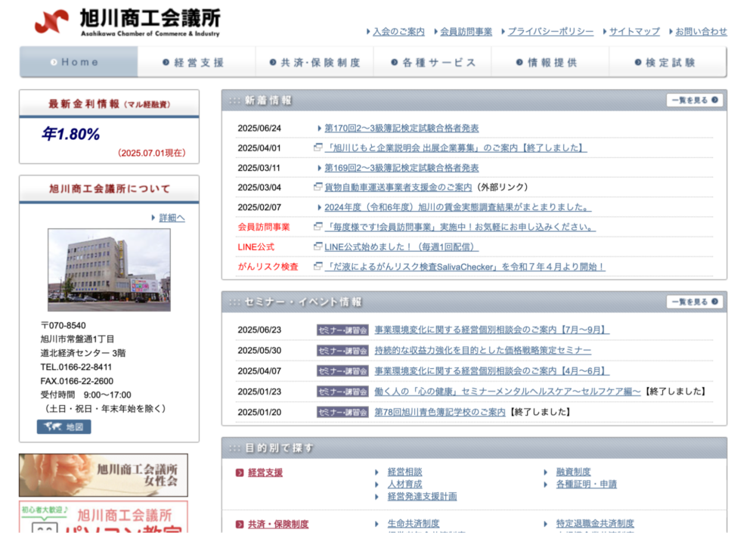756x533 pixels.
Task: Click the red arrow icon next to 共済・保険制度 category
Action: point(240,524)
